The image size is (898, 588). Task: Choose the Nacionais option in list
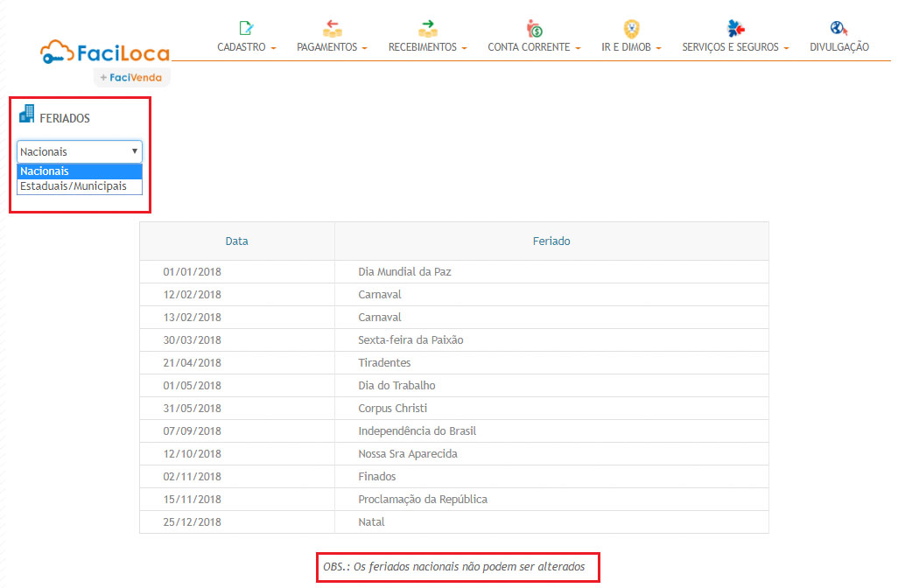(x=46, y=171)
